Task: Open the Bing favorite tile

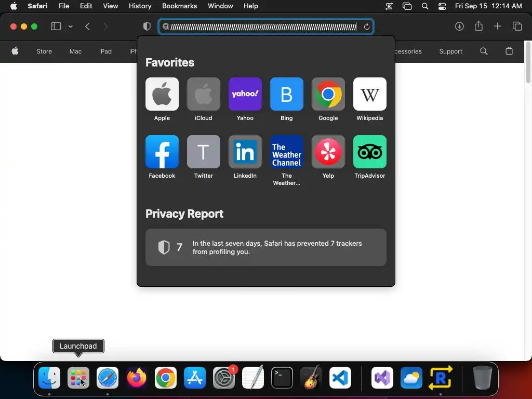Action: coord(286,94)
